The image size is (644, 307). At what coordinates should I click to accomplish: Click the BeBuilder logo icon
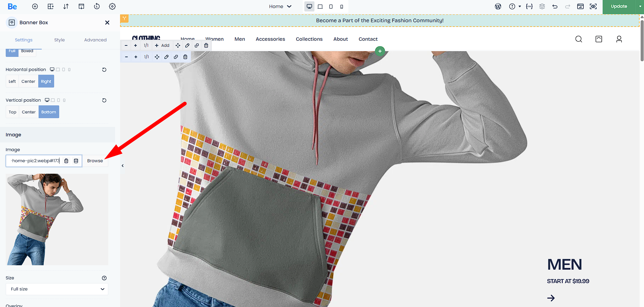pyautogui.click(x=12, y=6)
